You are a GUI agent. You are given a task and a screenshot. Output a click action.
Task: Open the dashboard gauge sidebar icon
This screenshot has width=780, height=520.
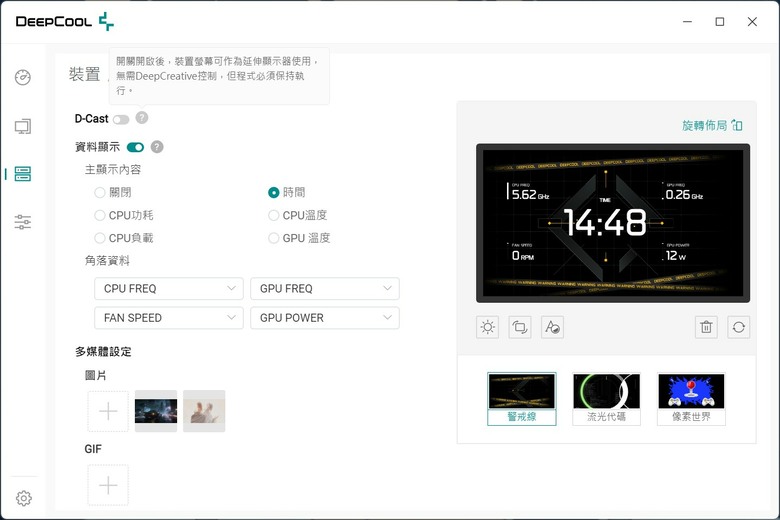point(23,78)
